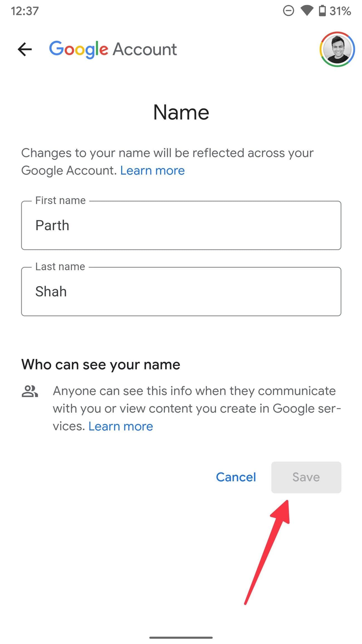Tap the "Name" page heading

(181, 112)
